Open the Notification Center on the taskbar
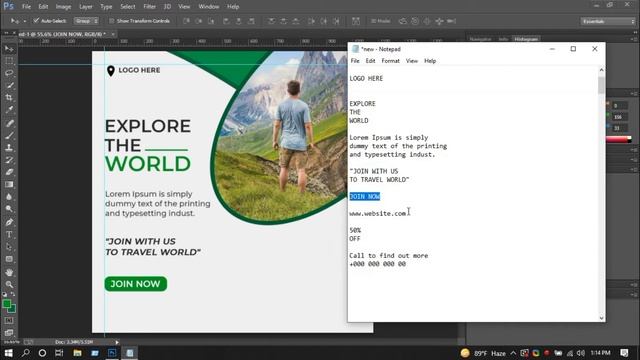640x360 pixels. coord(624,353)
